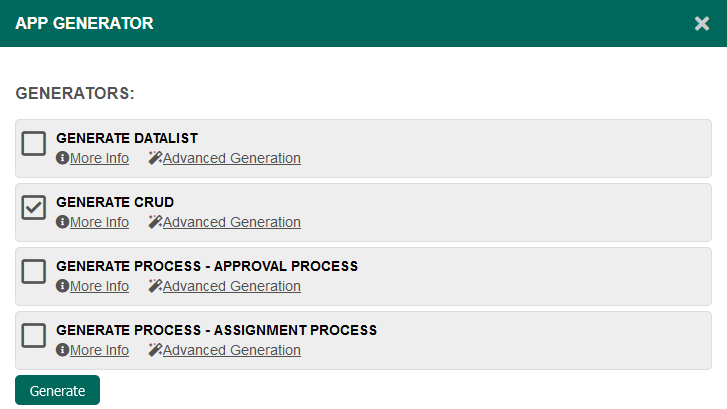Check Generate Process - Assignment Process option
This screenshot has width=727, height=409.
coord(34,336)
